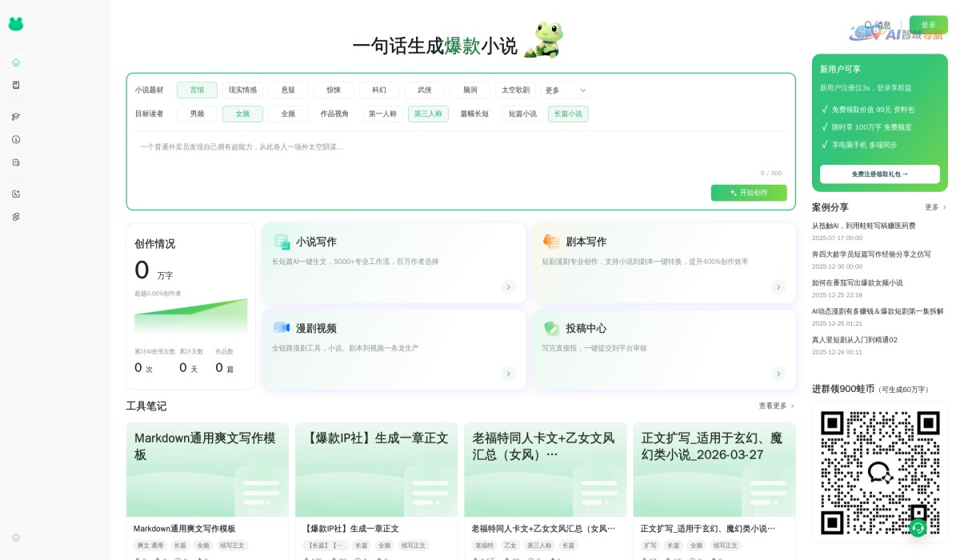
Task: Click 累计AI使用次数 stat
Action: pos(154,361)
